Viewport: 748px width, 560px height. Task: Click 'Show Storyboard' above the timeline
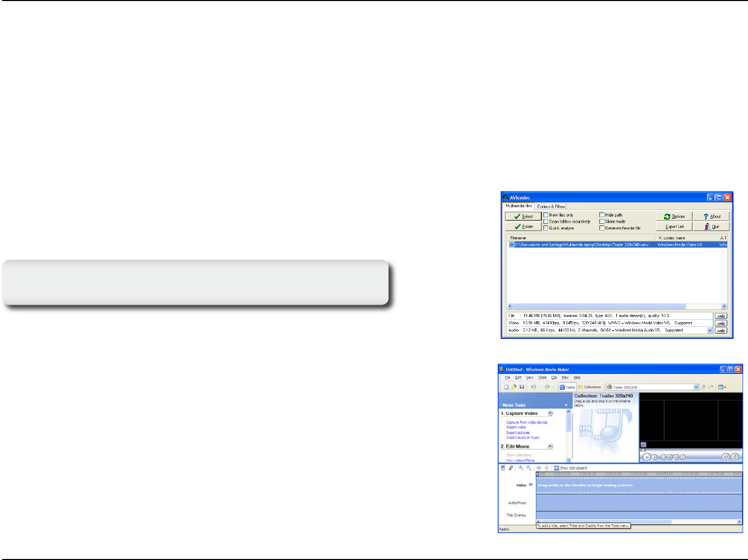pyautogui.click(x=570, y=468)
